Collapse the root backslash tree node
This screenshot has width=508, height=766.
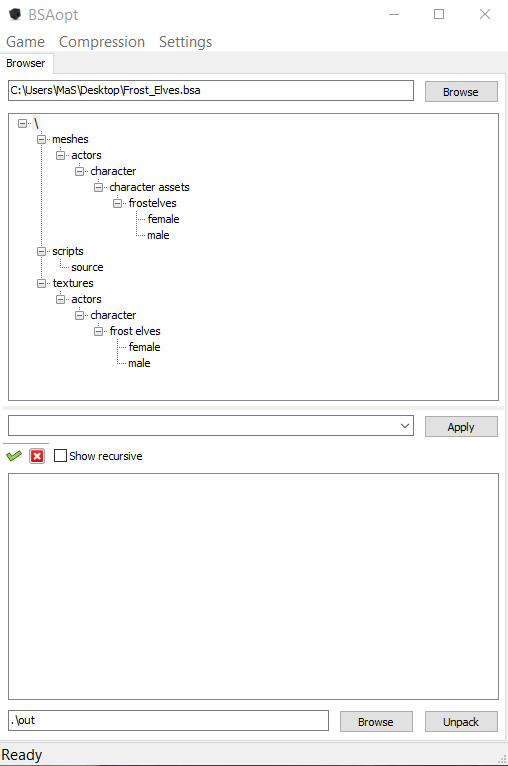pyautogui.click(x=22, y=123)
